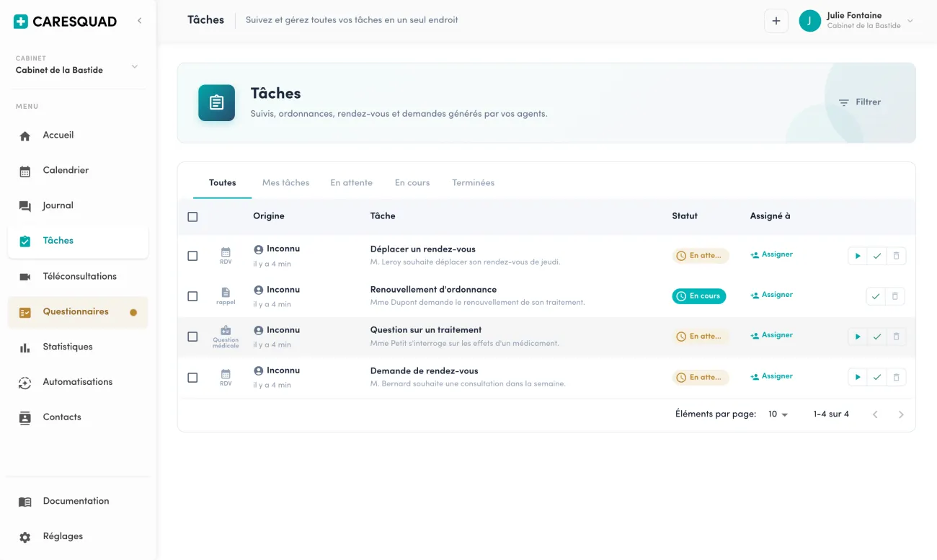Go to the next page arrow
The height and width of the screenshot is (560, 937).
point(901,414)
